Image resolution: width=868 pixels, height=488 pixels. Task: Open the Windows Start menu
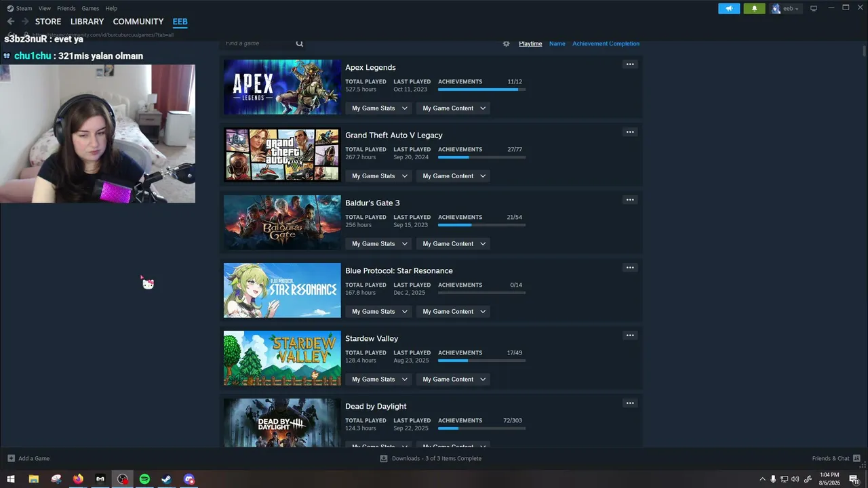point(11,479)
